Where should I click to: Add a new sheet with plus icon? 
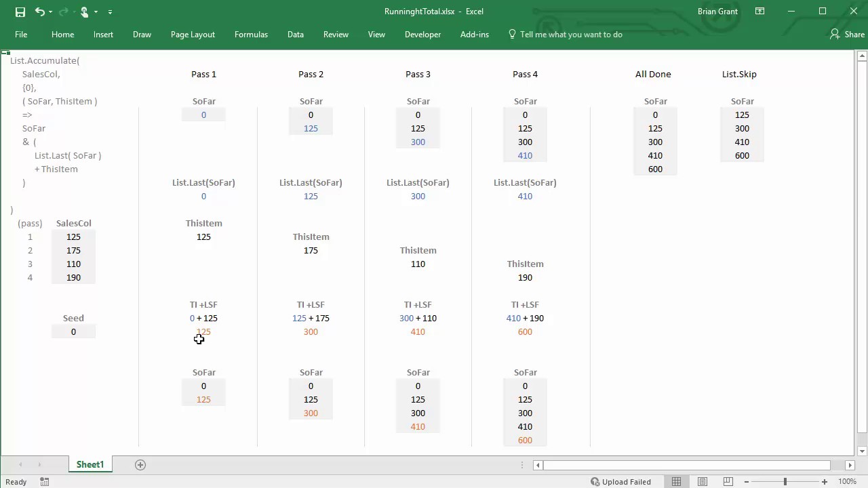pos(140,464)
